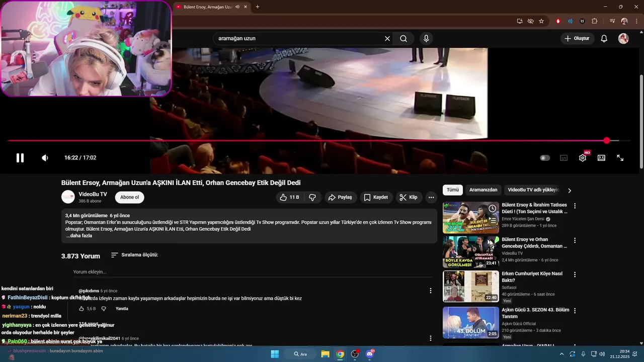
Task: Click install app icon in address bar
Action: (520, 21)
